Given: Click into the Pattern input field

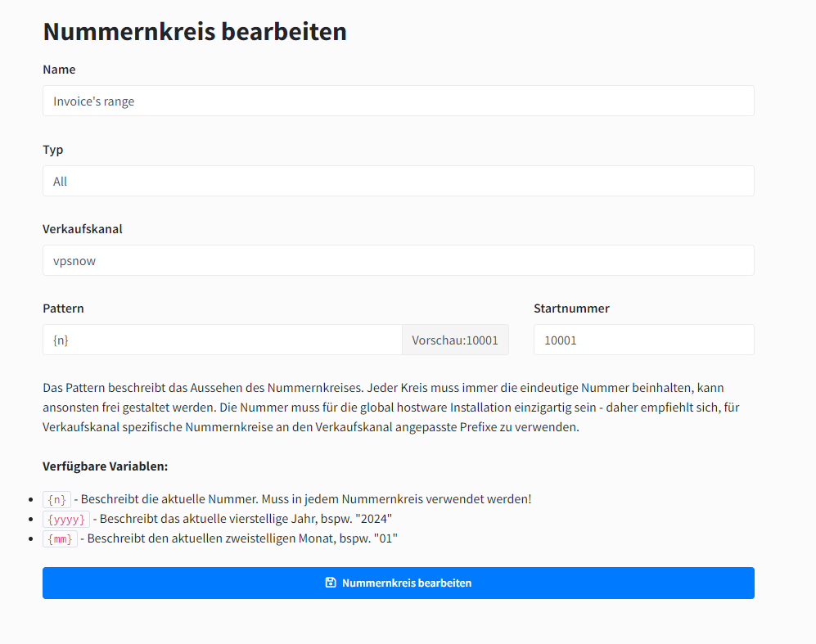Looking at the screenshot, I should (222, 340).
